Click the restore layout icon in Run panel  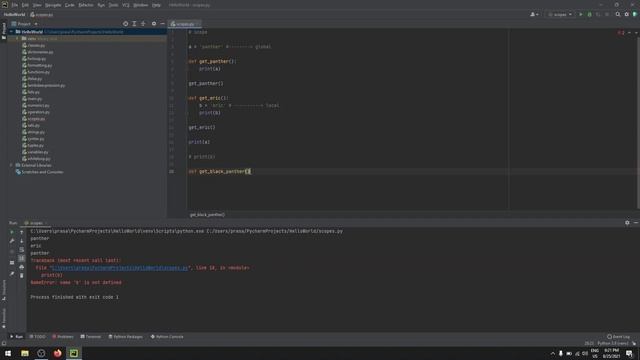click(x=12, y=262)
